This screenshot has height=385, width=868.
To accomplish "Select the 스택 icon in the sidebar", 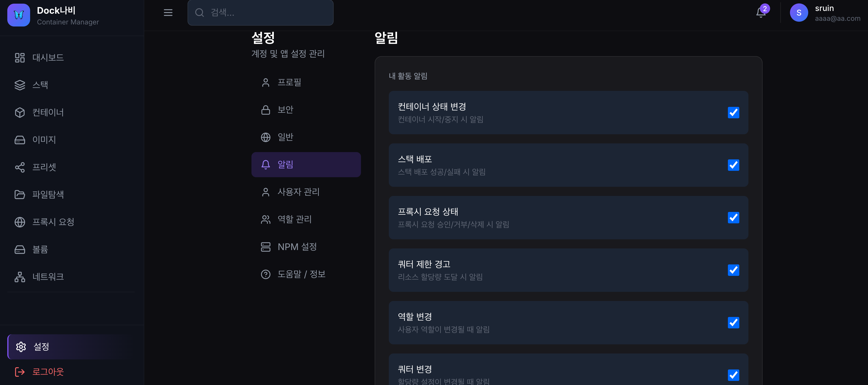I will coord(20,85).
